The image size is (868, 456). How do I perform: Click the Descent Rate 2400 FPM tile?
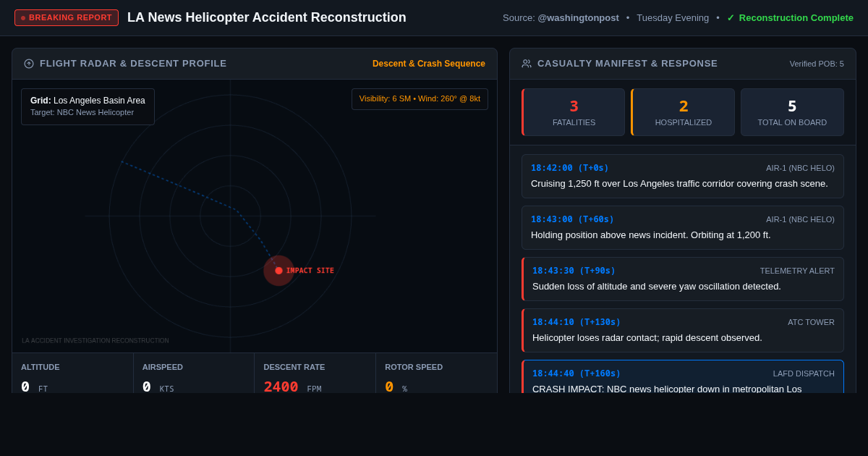click(x=315, y=373)
